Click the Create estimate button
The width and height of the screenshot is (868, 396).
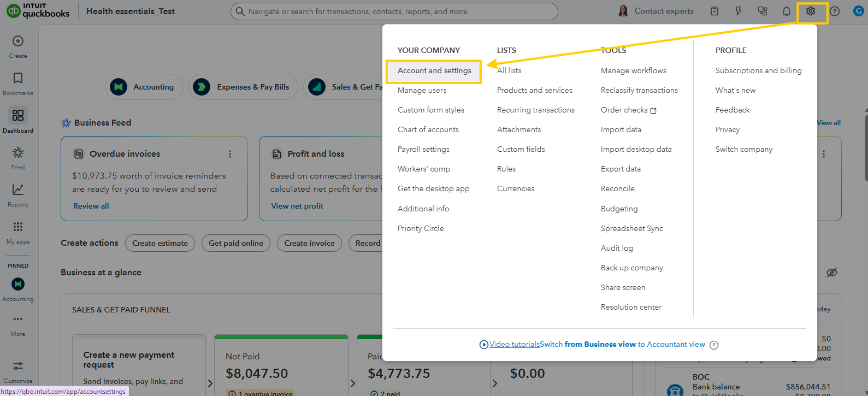pyautogui.click(x=160, y=243)
